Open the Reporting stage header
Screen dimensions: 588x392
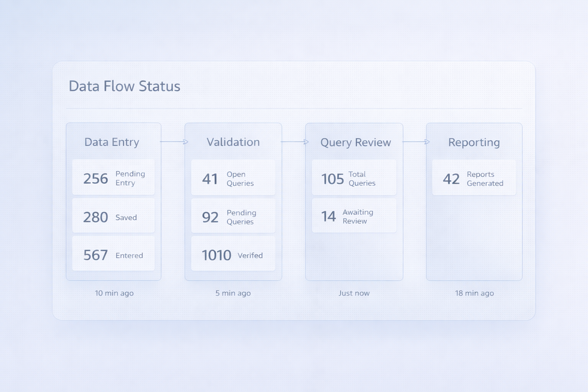coord(474,142)
